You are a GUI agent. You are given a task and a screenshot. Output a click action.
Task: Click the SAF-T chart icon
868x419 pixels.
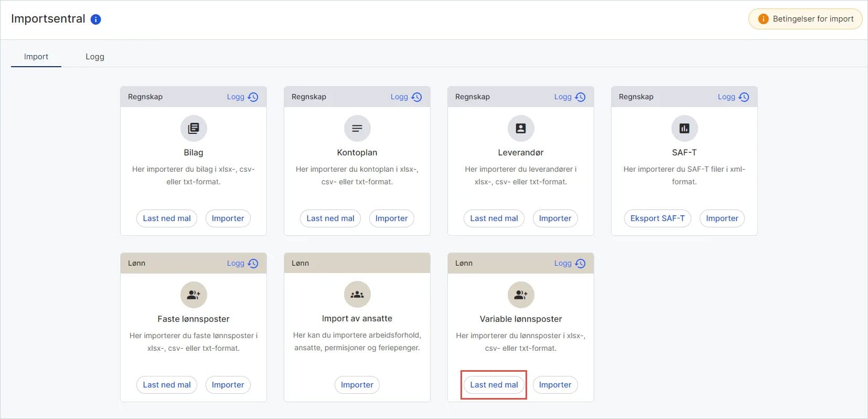684,128
